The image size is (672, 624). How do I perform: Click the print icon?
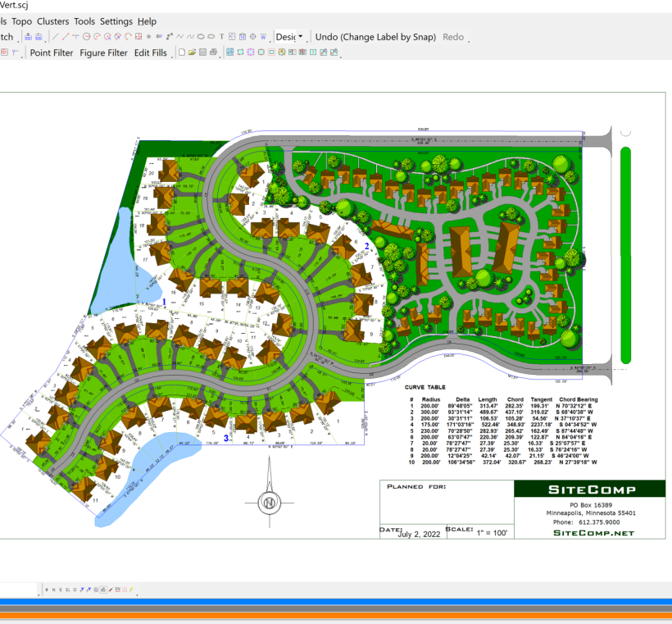point(213,52)
